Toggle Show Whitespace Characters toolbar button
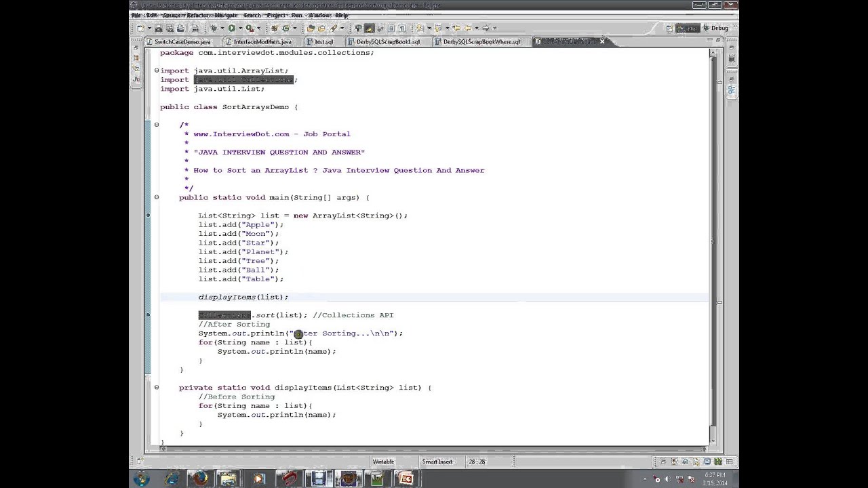Viewport: 868px width, 488px height. 401,28
